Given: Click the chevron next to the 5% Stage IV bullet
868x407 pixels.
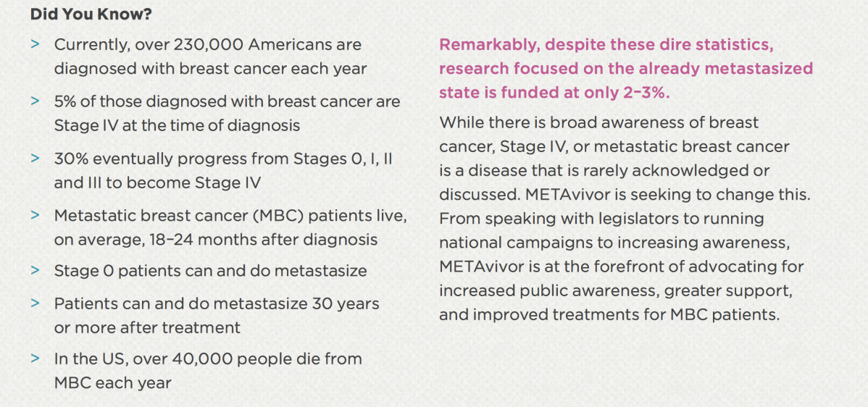Looking at the screenshot, I should (x=35, y=101).
